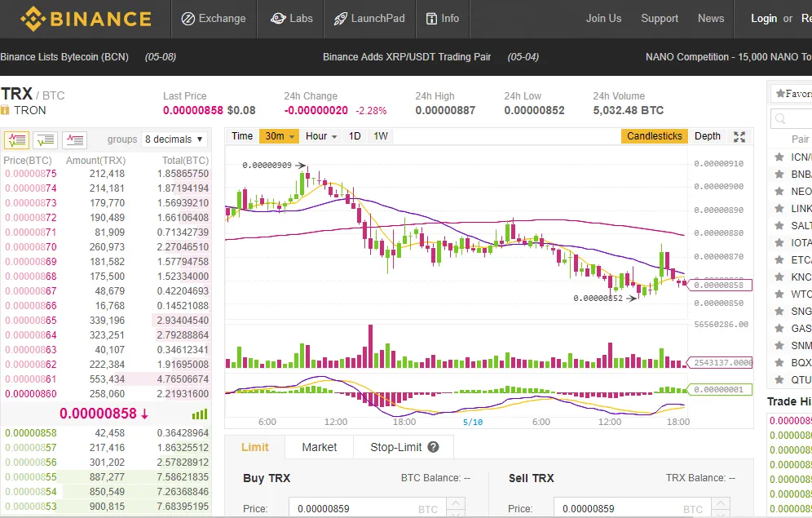The image size is (812, 518).
Task: Select the 1D chart interval
Action: [355, 136]
